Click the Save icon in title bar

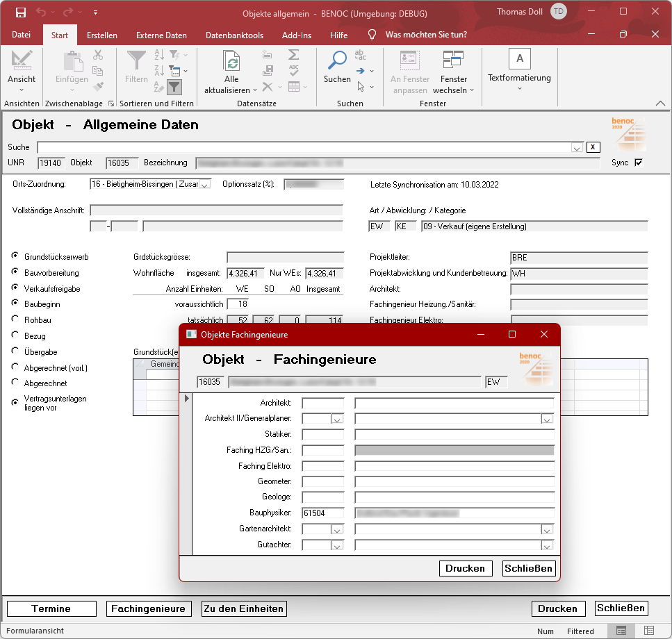coord(21,13)
